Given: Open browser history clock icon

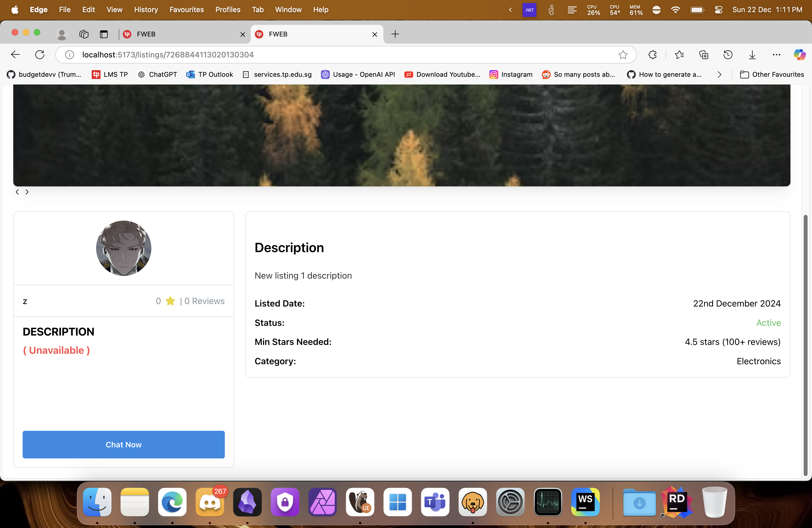Looking at the screenshot, I should tap(728, 55).
